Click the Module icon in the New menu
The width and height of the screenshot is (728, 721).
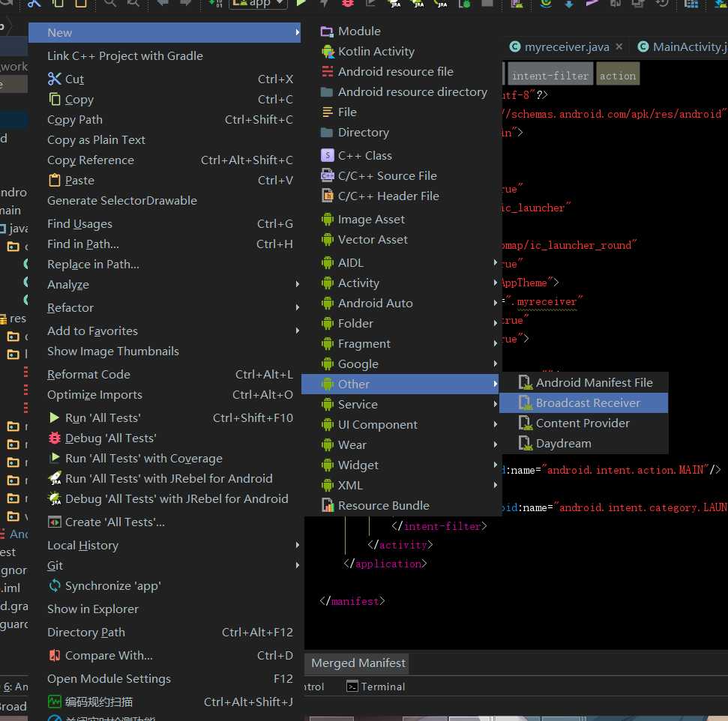click(x=327, y=31)
